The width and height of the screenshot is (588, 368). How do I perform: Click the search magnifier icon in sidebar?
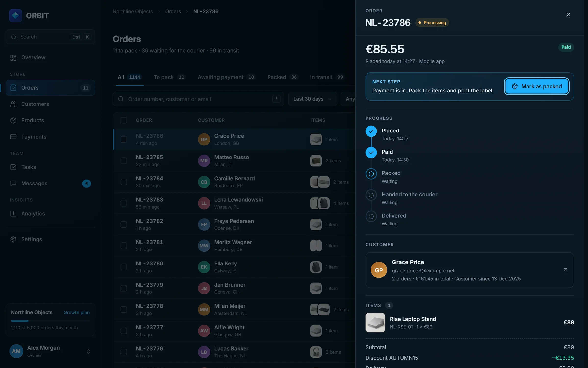click(x=14, y=37)
